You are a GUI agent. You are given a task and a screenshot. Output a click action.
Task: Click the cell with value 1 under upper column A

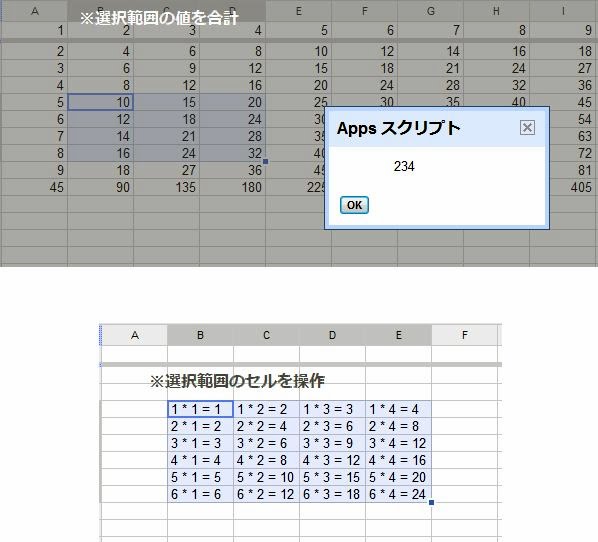[35, 30]
